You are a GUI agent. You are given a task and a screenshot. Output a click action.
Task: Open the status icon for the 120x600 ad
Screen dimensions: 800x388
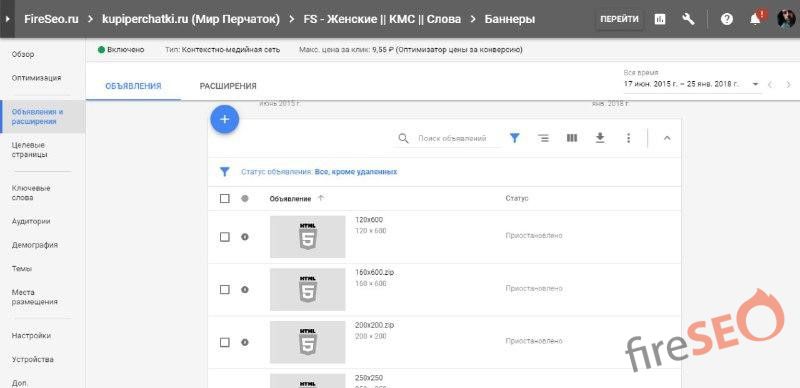244,237
